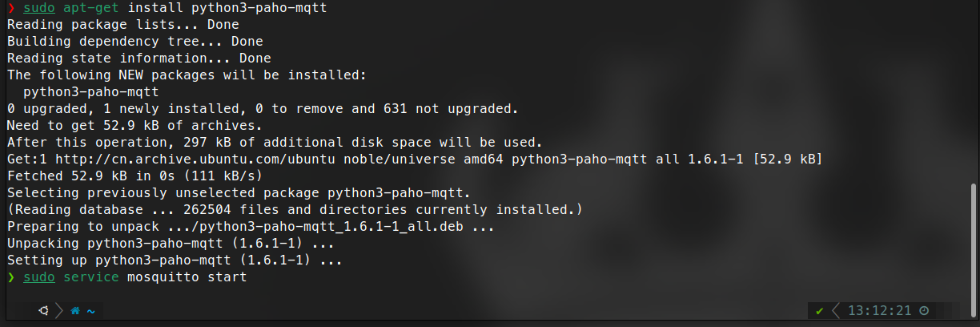Click the separator chevron after the Ubuntu logo

(58, 310)
